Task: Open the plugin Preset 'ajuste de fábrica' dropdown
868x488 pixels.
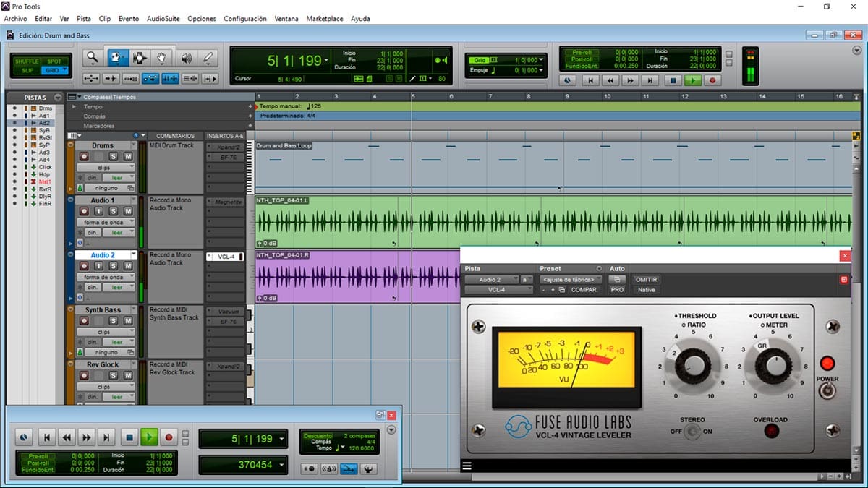Action: click(571, 279)
